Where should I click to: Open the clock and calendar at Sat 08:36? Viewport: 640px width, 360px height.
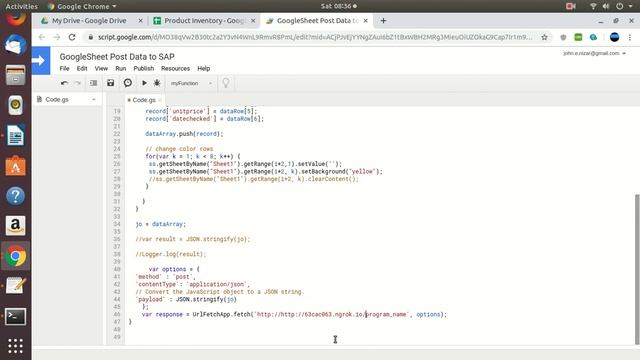(338, 6)
